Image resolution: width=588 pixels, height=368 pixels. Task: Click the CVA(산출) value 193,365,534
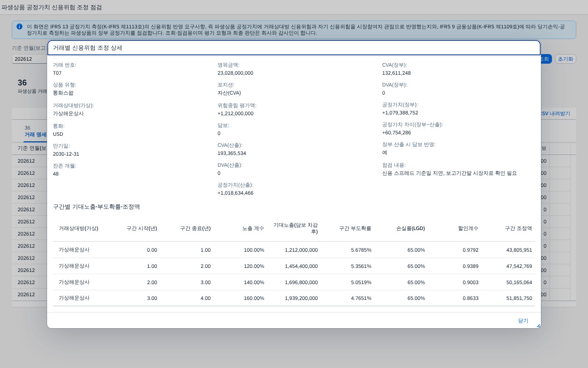(x=232, y=153)
